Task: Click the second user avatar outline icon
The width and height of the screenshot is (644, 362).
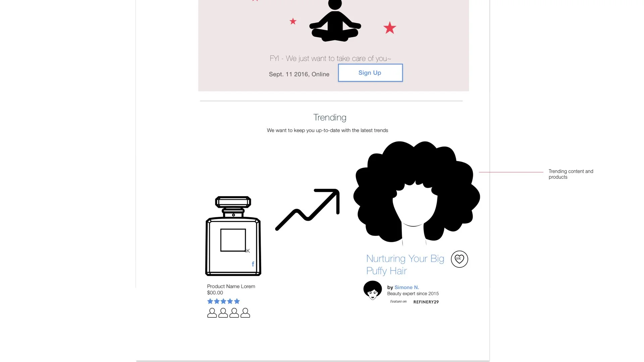Action: (223, 313)
